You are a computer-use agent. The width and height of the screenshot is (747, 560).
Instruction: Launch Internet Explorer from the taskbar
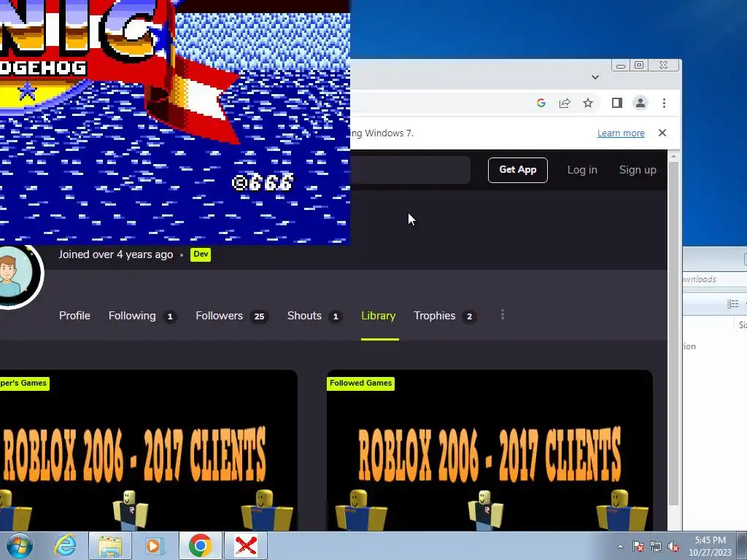point(65,545)
